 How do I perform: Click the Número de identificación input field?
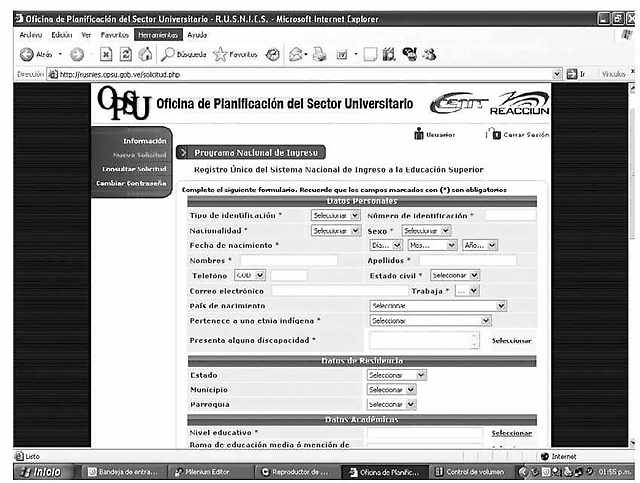pos(510,215)
